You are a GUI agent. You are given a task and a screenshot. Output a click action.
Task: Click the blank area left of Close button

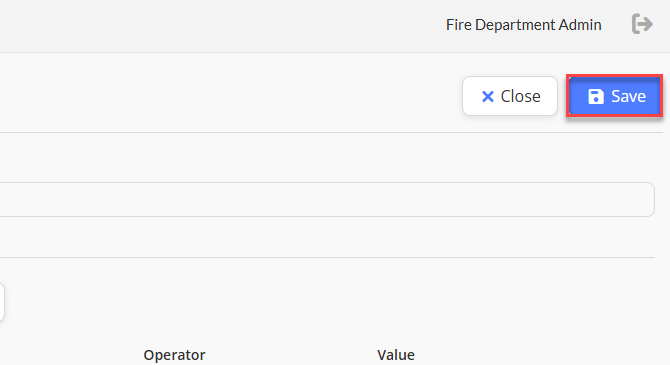(231, 96)
